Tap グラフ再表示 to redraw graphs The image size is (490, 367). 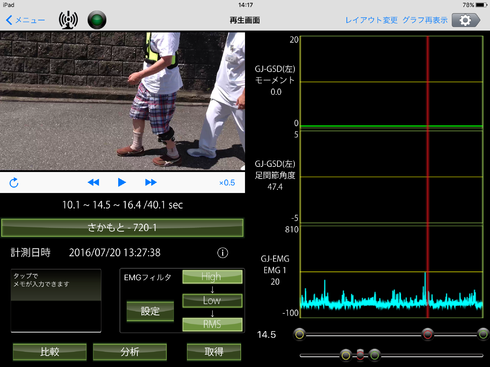point(425,20)
